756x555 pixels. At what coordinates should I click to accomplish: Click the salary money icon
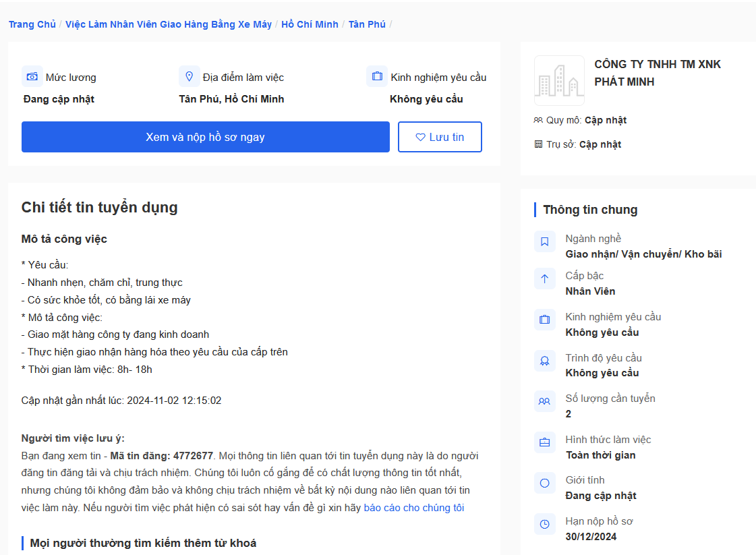click(32, 77)
